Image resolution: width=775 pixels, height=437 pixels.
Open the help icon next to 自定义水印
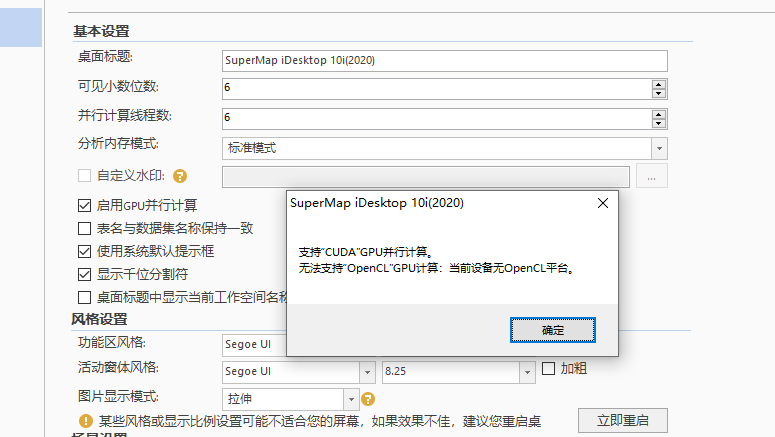pos(180,176)
